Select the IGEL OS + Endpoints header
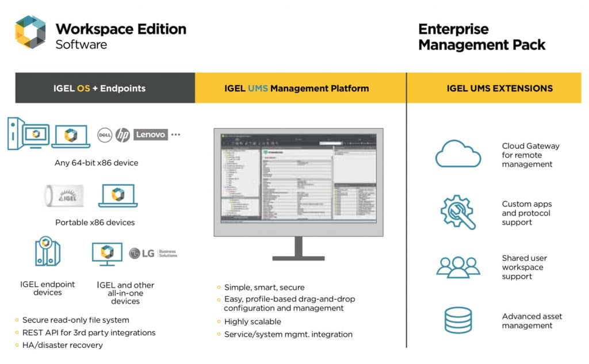Viewport: 589px width, 364px height. tap(105, 88)
